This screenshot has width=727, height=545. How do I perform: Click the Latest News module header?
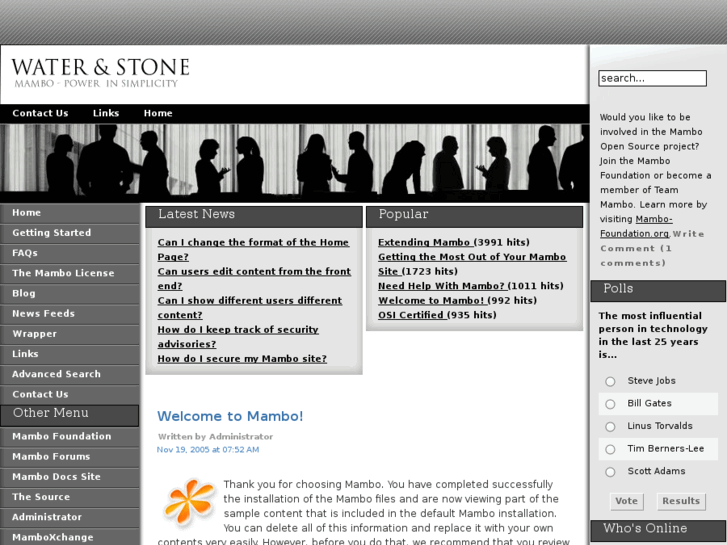[x=254, y=216]
